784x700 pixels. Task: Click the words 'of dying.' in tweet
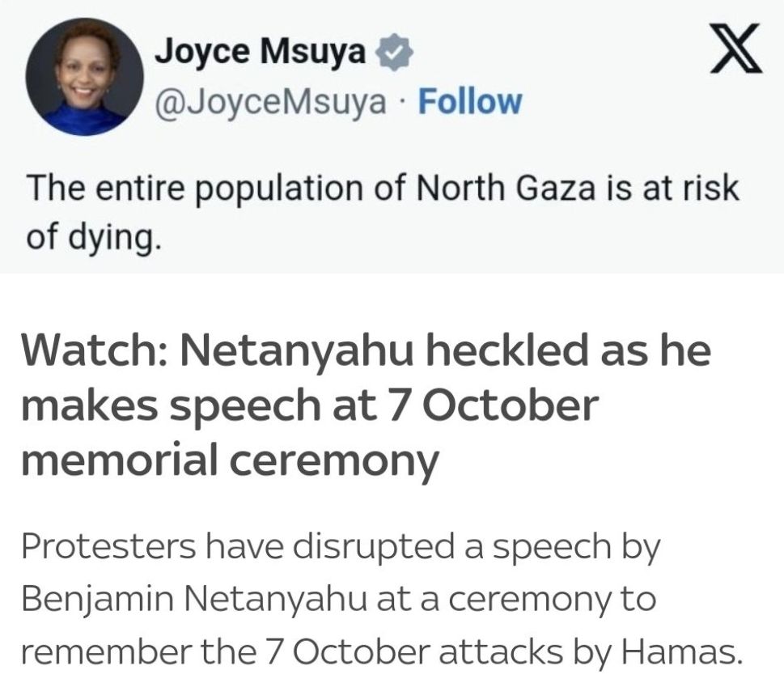[x=90, y=237]
